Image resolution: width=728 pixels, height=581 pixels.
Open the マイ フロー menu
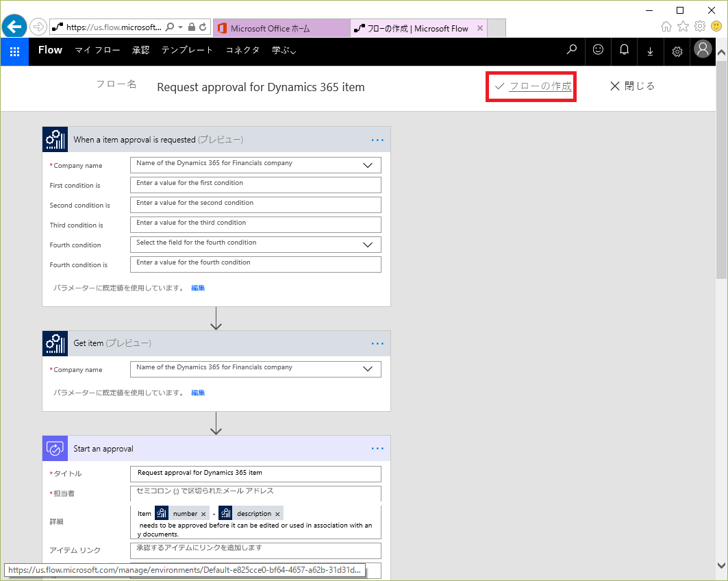97,50
